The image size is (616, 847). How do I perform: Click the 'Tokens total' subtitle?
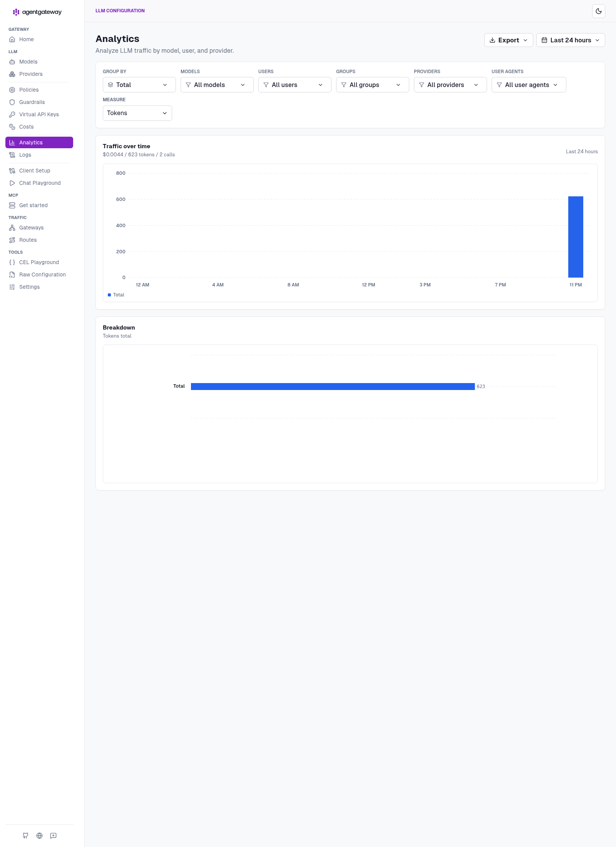[x=117, y=336]
